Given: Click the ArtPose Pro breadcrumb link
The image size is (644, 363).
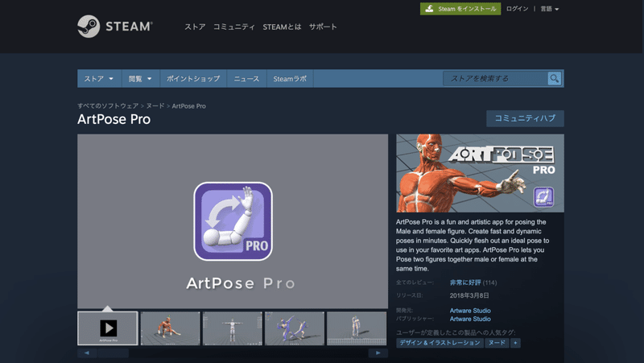Looking at the screenshot, I should pyautogui.click(x=189, y=106).
